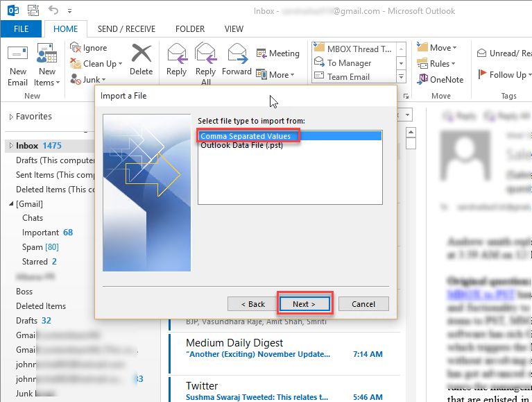
Task: Click the Undo quick access icon
Action: point(53,10)
